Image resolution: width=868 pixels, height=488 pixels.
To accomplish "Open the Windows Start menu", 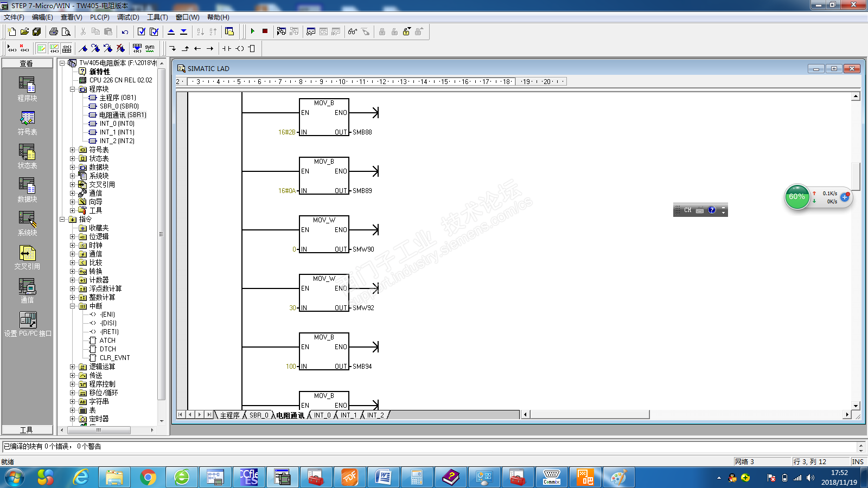I will (x=15, y=478).
